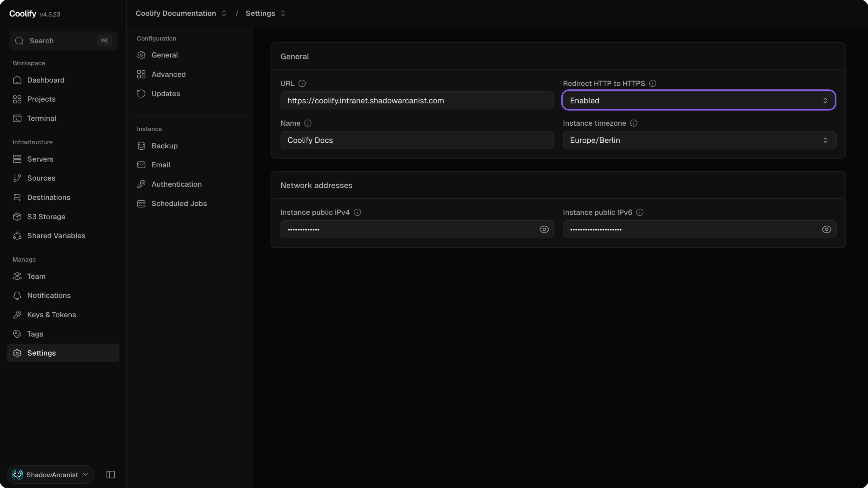Click the Servers icon in sidebar
The height and width of the screenshot is (488, 868).
pyautogui.click(x=17, y=159)
